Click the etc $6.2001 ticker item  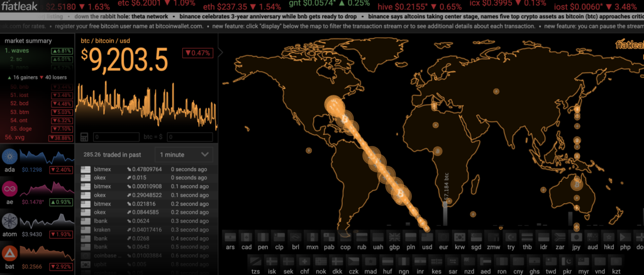click(156, 4)
